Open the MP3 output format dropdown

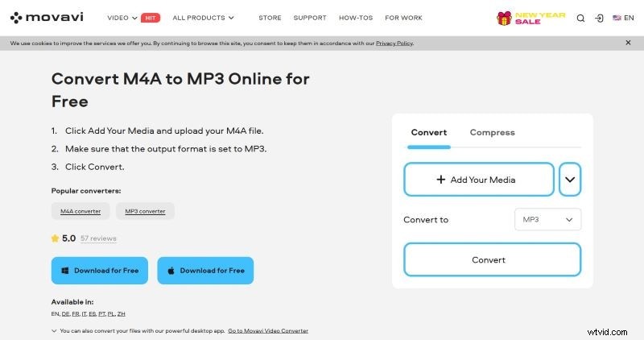click(x=547, y=219)
